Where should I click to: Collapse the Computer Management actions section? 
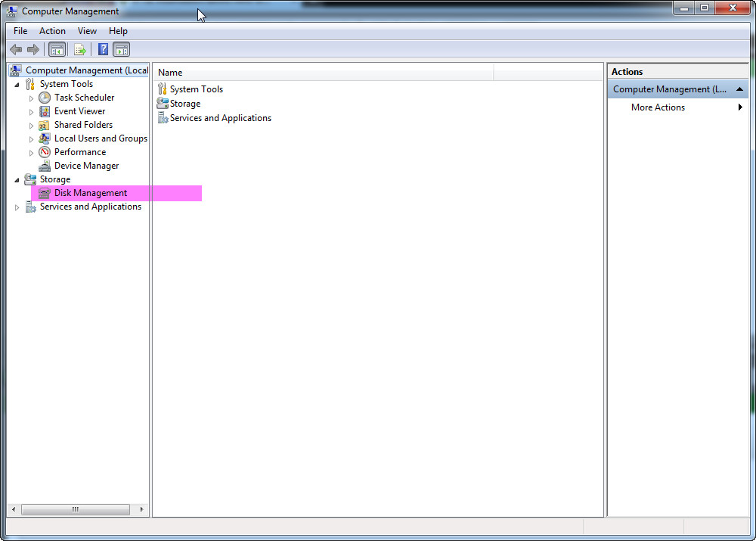click(739, 89)
